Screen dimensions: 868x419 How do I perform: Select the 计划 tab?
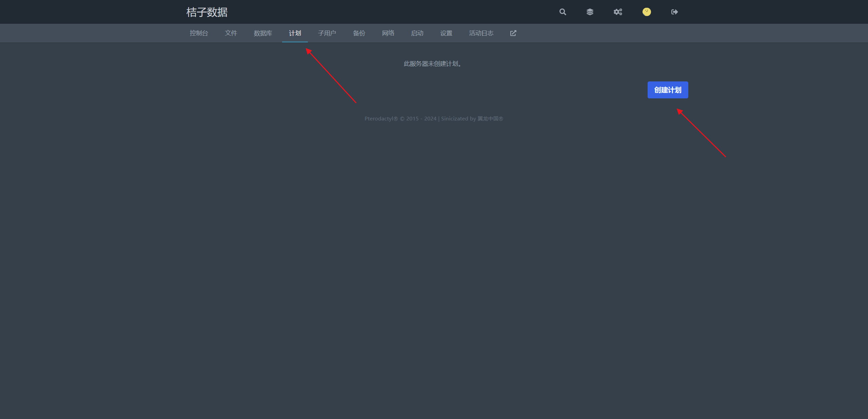coord(295,33)
